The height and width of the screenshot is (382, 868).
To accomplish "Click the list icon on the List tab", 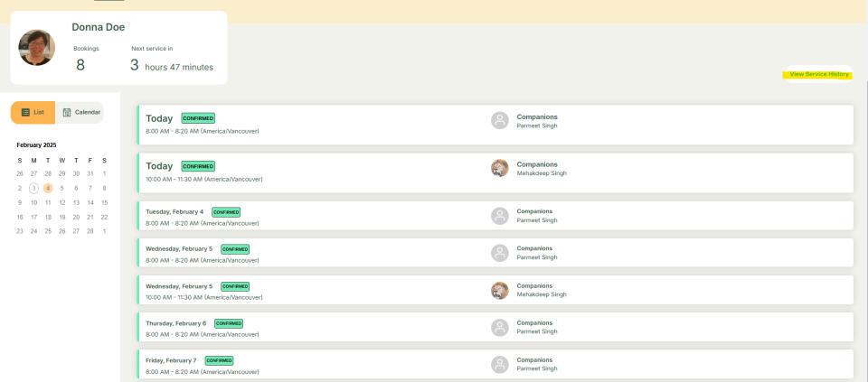I will pyautogui.click(x=25, y=112).
